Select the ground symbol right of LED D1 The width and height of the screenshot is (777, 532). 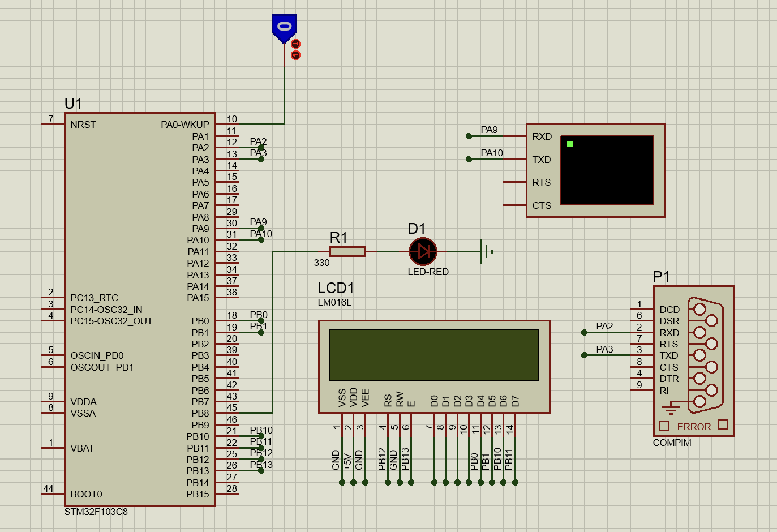click(486, 251)
